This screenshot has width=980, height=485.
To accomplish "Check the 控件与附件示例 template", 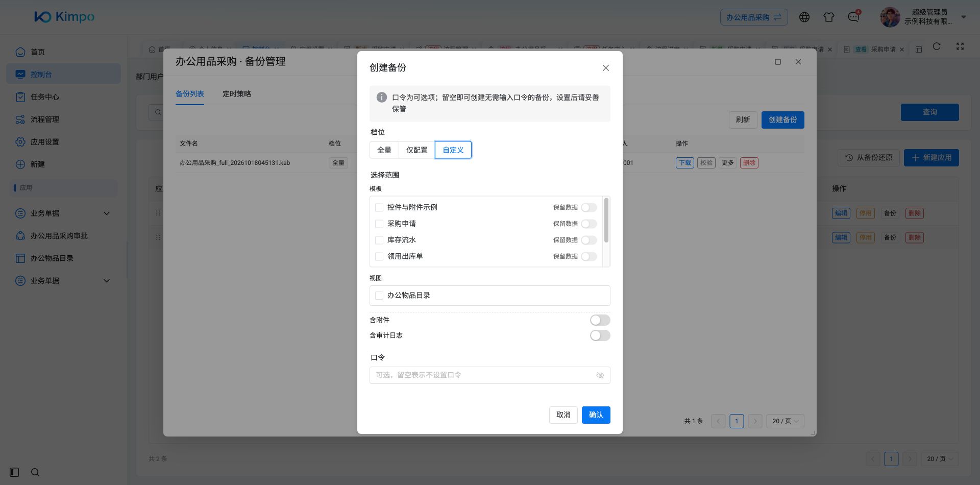I will [379, 207].
